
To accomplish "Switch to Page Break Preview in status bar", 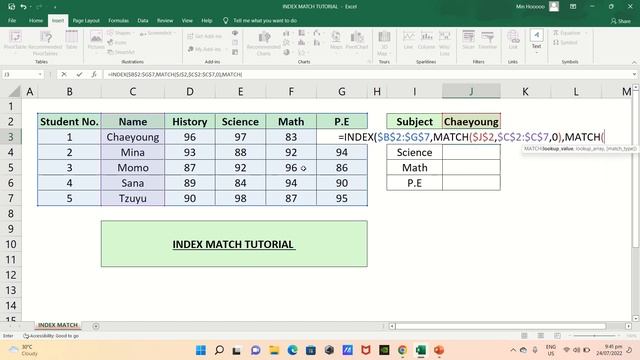I will coord(557,336).
